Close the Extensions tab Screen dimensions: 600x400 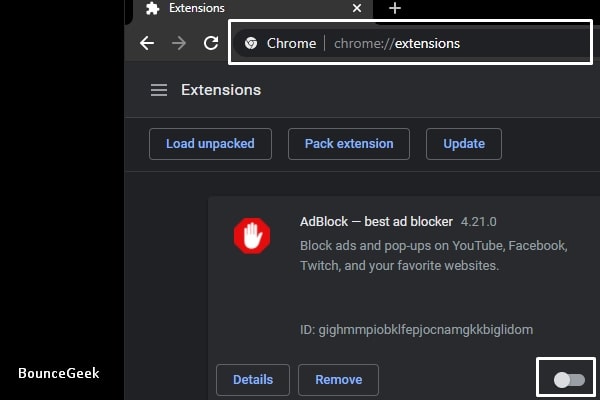pos(357,8)
